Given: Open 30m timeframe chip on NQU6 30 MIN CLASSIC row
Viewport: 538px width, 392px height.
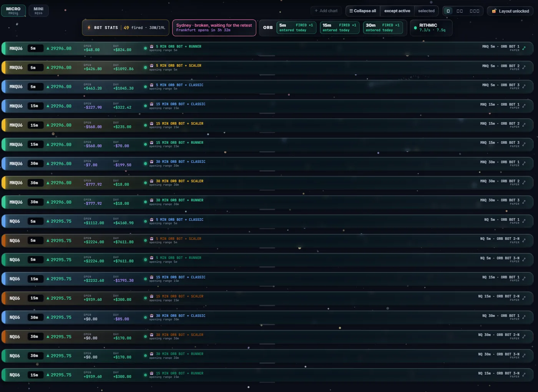Looking at the screenshot, I should 35,317.
